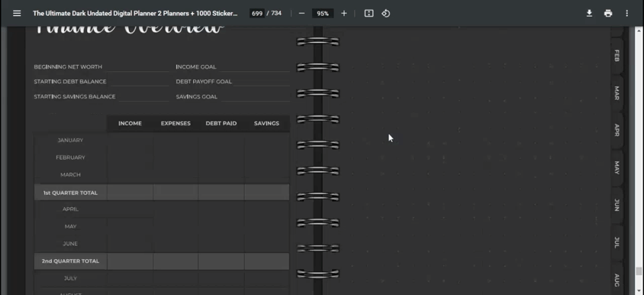Open the more actions menu
Screen dimensions: 644x295
pyautogui.click(x=626, y=13)
